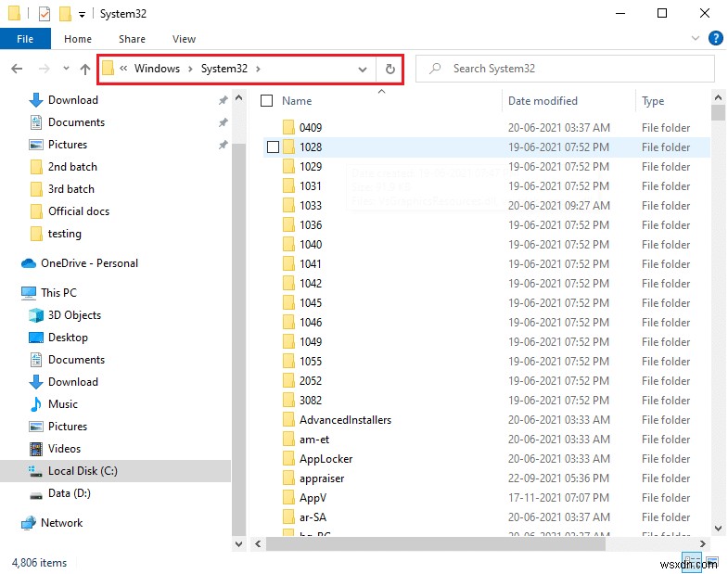
Task: Open Download under This PC
Action: point(73,382)
